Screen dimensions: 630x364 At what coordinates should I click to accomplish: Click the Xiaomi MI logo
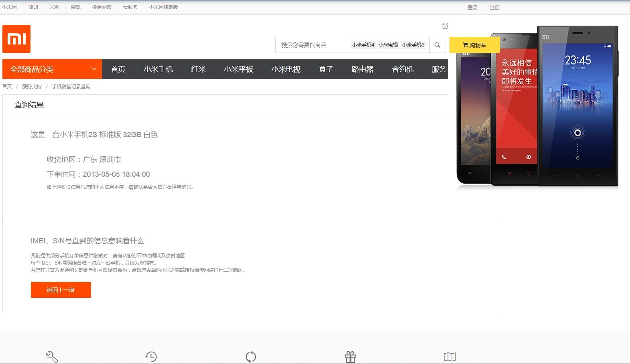16,39
